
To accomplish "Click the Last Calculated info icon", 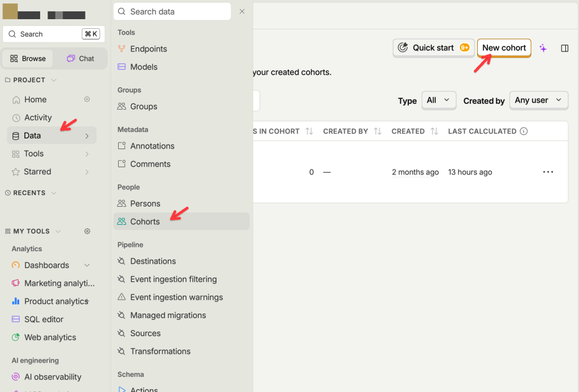I will (524, 131).
